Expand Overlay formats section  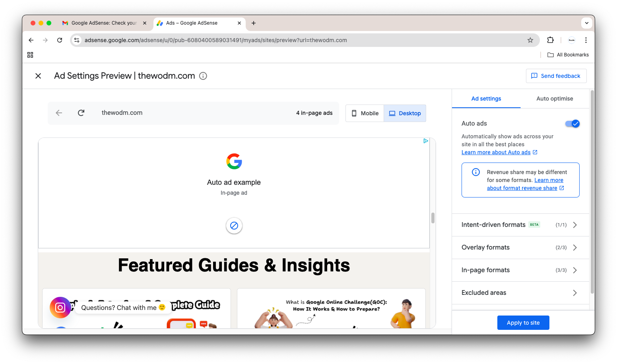coord(520,248)
